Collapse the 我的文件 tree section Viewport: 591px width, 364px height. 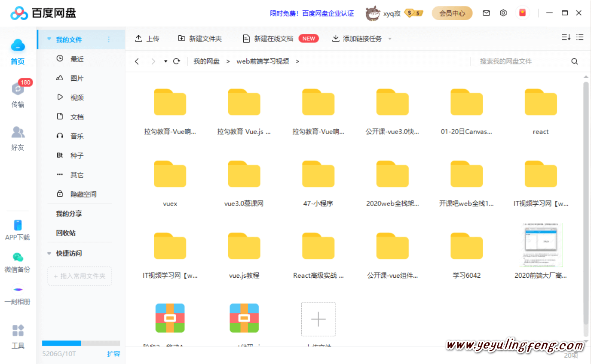coord(49,39)
